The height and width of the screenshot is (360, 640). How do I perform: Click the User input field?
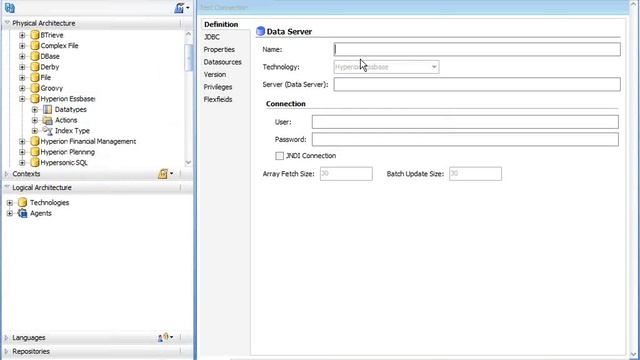coord(465,122)
